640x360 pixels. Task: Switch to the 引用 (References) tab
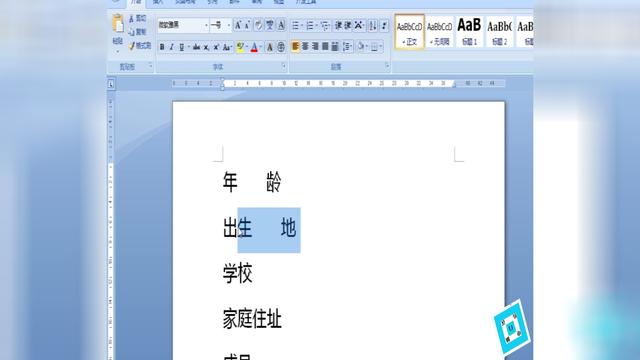tap(212, 2)
